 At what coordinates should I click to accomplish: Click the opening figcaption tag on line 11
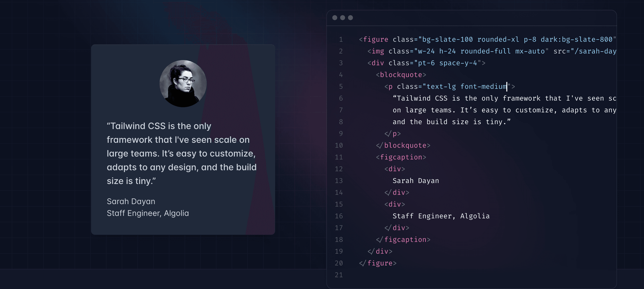click(x=401, y=157)
